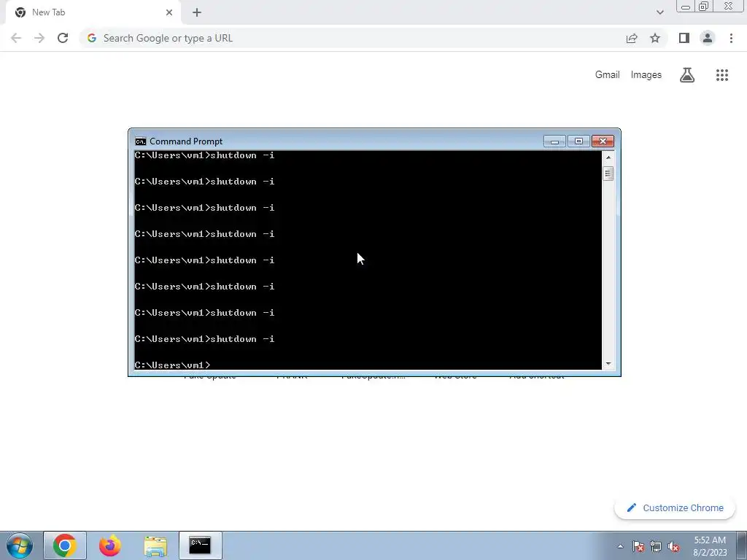Open the Gmail link
Viewport: 747px width, 560px height.
click(607, 75)
